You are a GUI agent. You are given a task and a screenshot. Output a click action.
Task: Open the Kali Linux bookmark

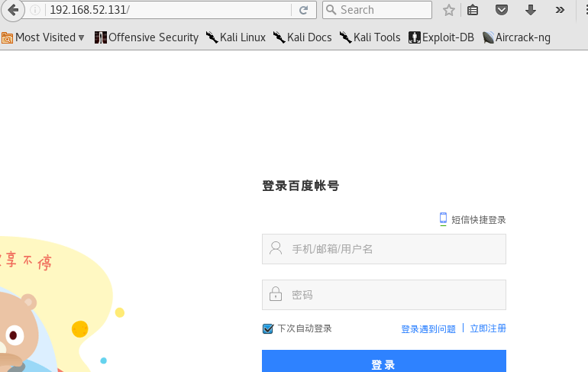click(x=235, y=37)
